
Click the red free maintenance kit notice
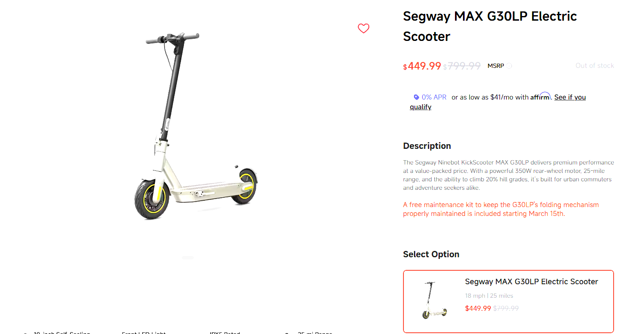pos(501,209)
